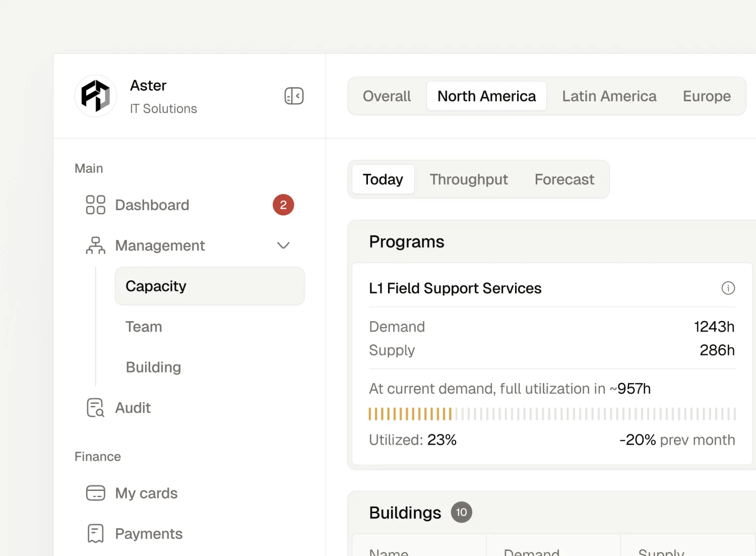Screen dimensions: 756x556
Task: Open the Europe region tab
Action: click(x=707, y=96)
